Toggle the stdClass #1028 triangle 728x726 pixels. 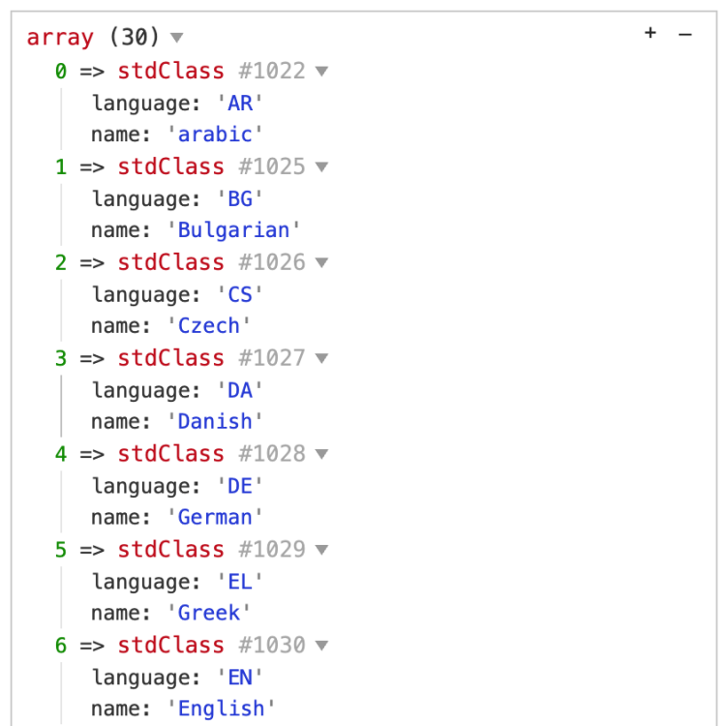coord(321,454)
